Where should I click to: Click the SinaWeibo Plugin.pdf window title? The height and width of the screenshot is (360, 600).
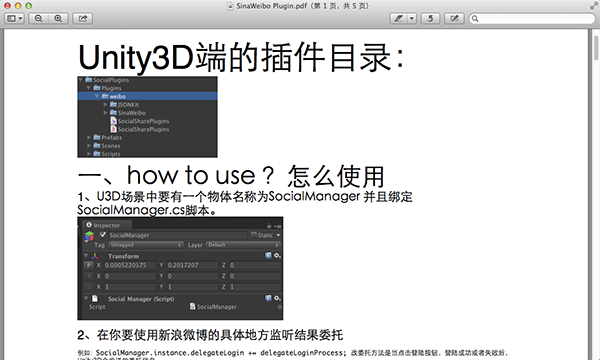tap(302, 6)
